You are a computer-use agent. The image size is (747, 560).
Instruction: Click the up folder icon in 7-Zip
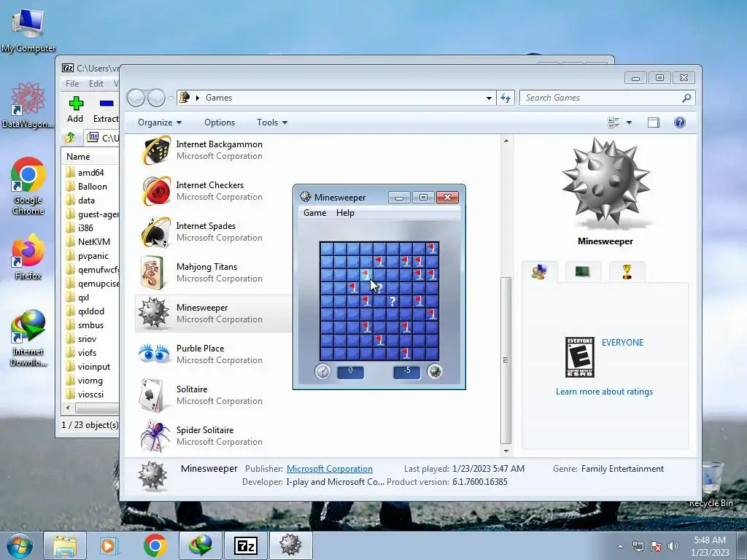70,138
